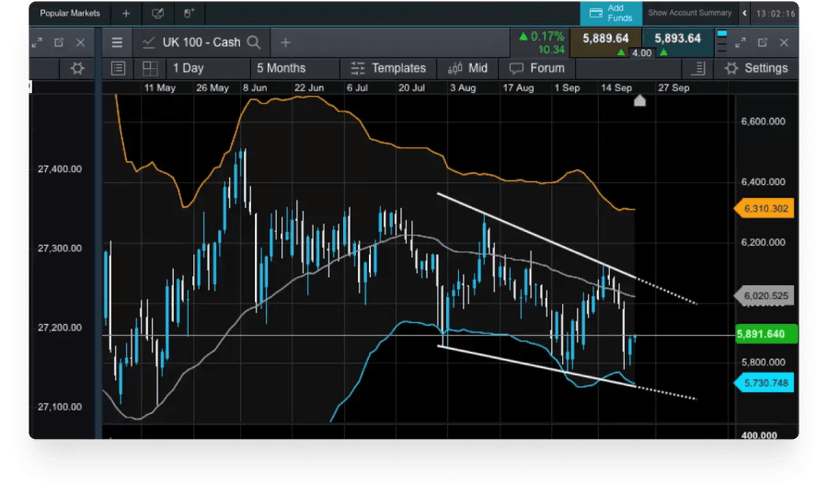Click Show Account Summary

(x=691, y=13)
